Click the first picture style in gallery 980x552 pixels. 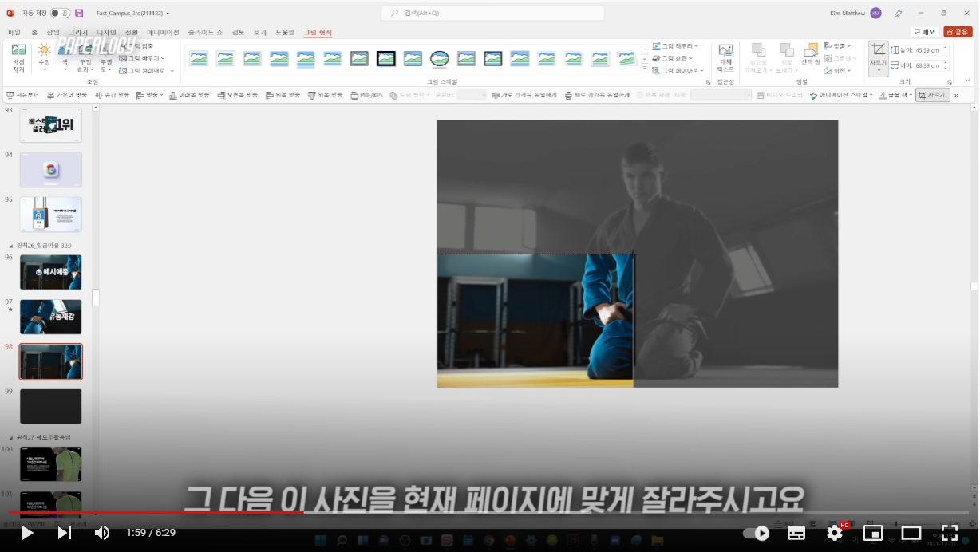199,58
